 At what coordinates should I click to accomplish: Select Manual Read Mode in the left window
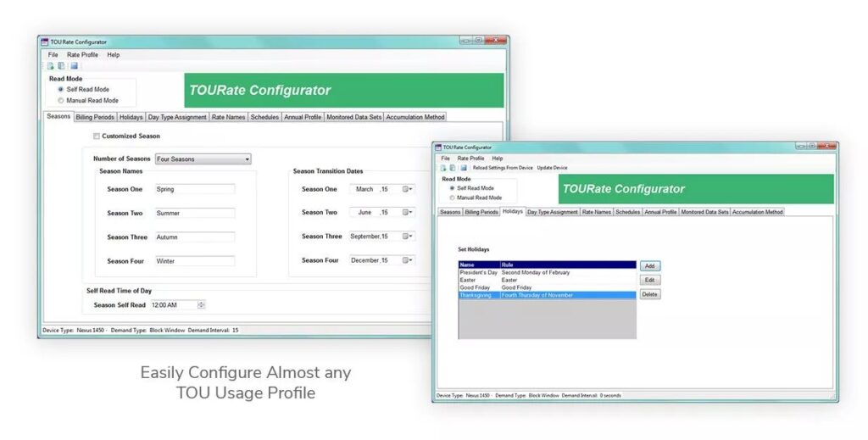point(61,101)
